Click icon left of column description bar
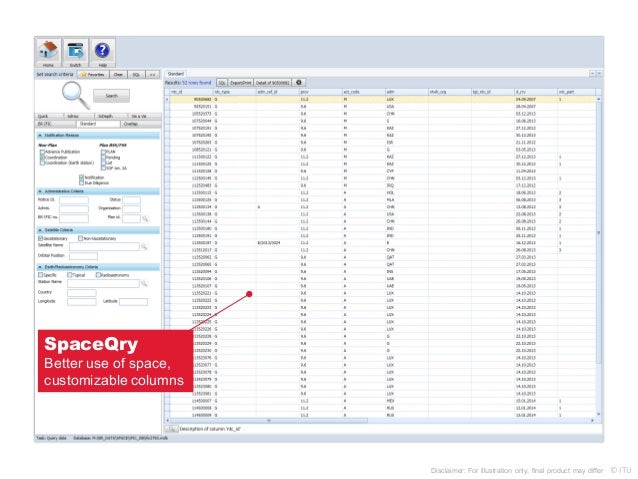This screenshot has width=638, height=479. [x=172, y=429]
